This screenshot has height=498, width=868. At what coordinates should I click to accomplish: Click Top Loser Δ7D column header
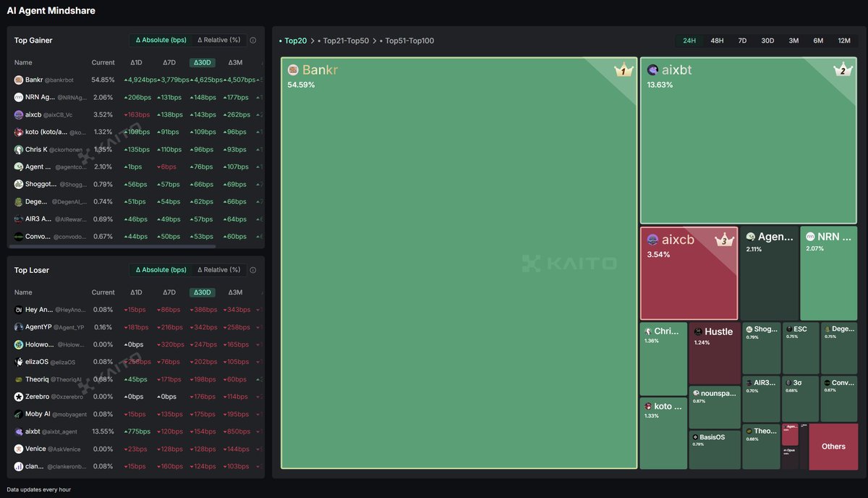tap(169, 292)
